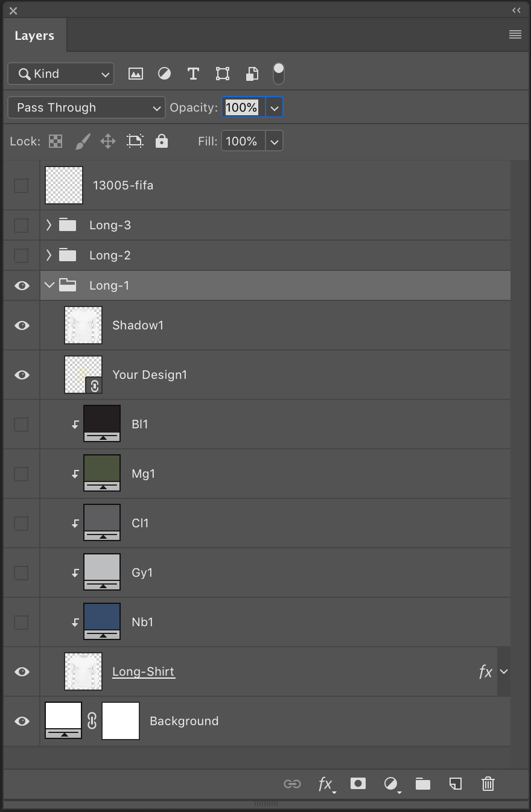
Task: Filter layers by shape layers icon
Action: (x=222, y=74)
